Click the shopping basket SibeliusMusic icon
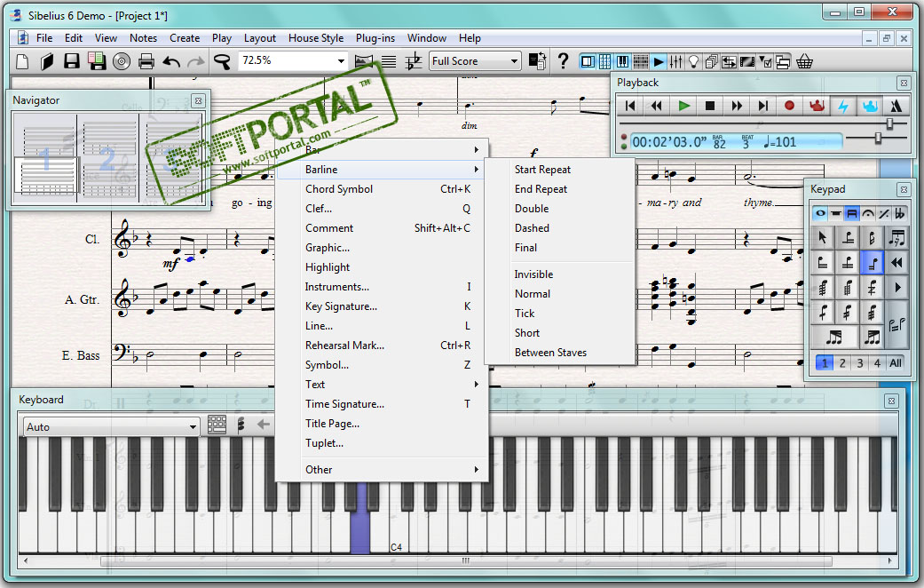 click(x=804, y=61)
